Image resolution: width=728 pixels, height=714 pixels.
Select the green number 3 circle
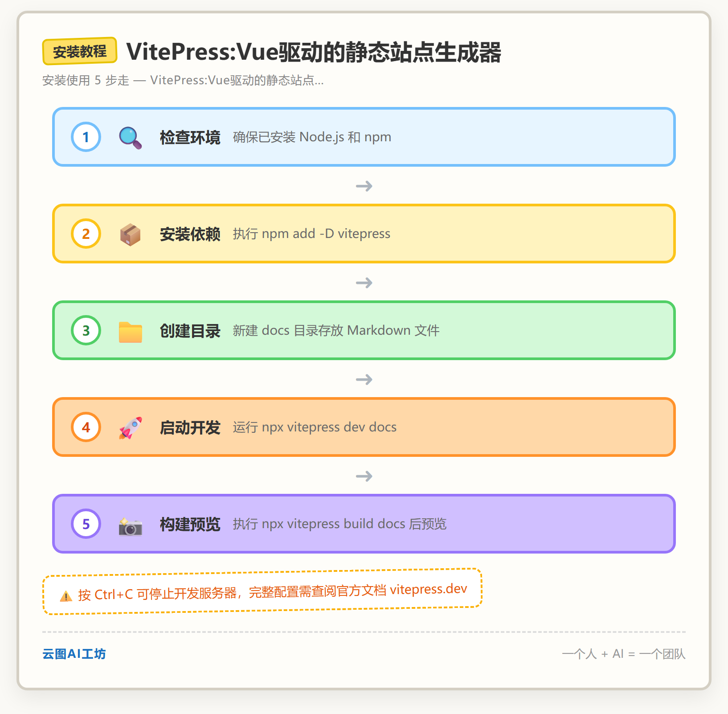tap(86, 330)
